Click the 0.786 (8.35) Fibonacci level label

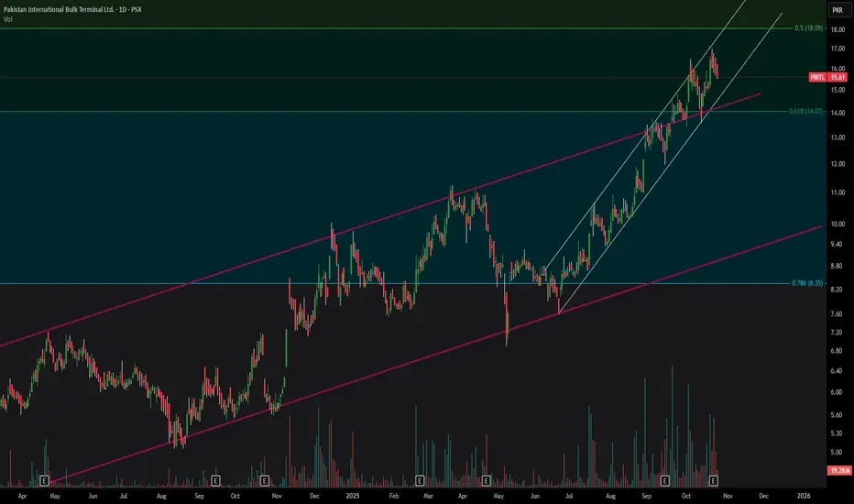point(807,283)
